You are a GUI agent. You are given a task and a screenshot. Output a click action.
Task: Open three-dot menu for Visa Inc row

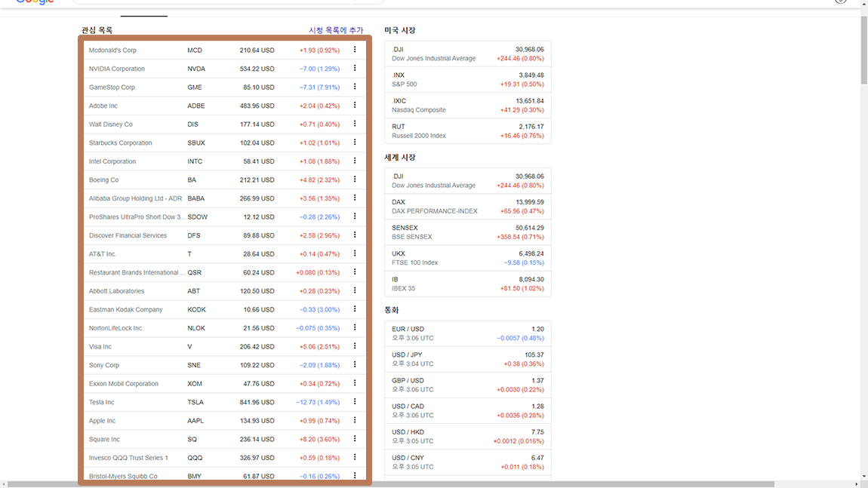pyautogui.click(x=355, y=346)
